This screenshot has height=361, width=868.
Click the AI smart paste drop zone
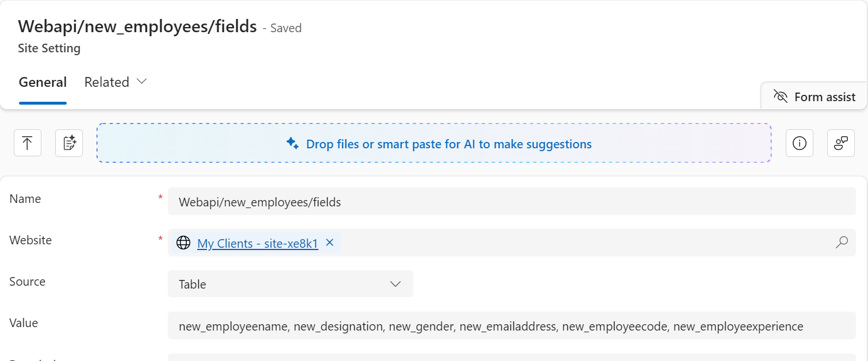tap(434, 143)
